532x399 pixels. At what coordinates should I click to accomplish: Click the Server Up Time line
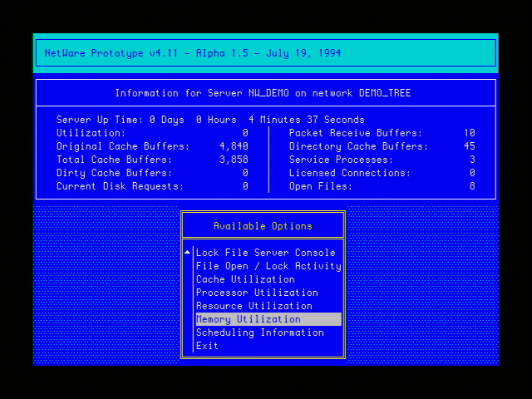click(210, 120)
